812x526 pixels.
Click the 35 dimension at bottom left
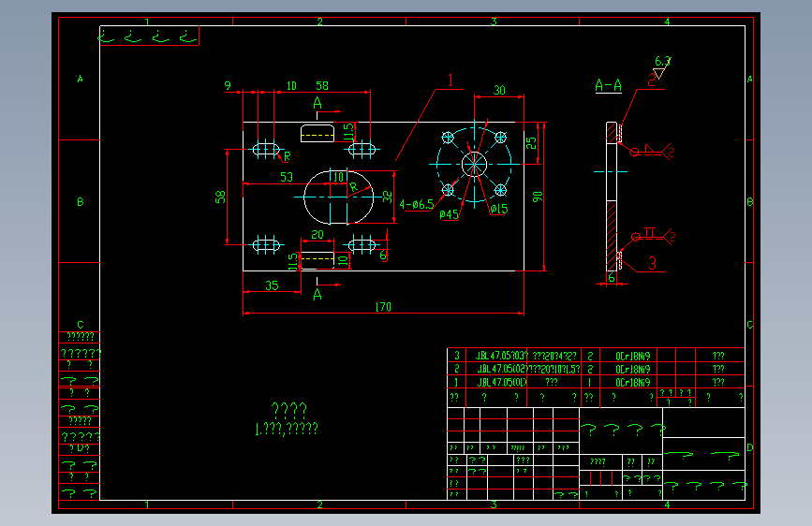click(x=272, y=285)
